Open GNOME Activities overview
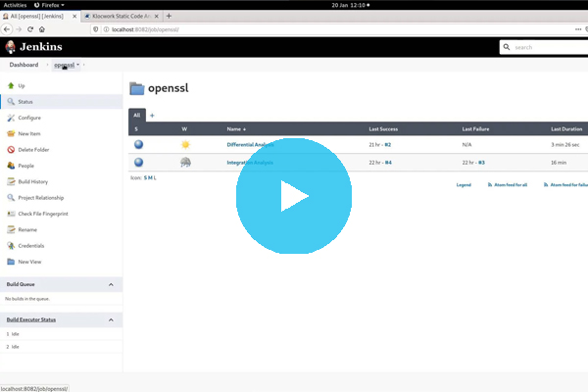This screenshot has height=392, width=588. (x=15, y=5)
